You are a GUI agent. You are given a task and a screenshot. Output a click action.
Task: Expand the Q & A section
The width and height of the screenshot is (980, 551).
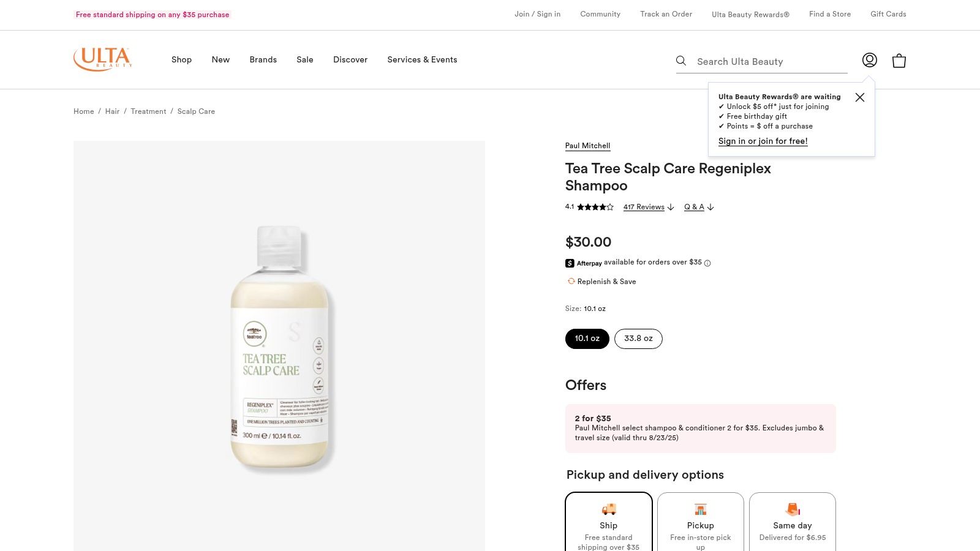pyautogui.click(x=694, y=207)
